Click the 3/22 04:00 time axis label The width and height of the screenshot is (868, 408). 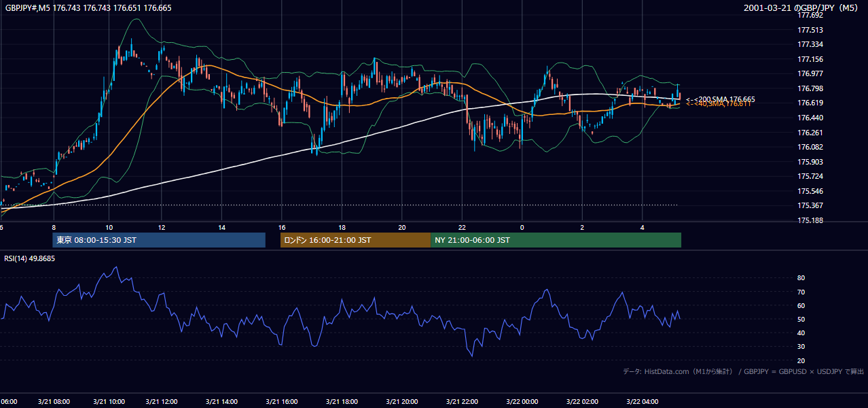[642, 402]
